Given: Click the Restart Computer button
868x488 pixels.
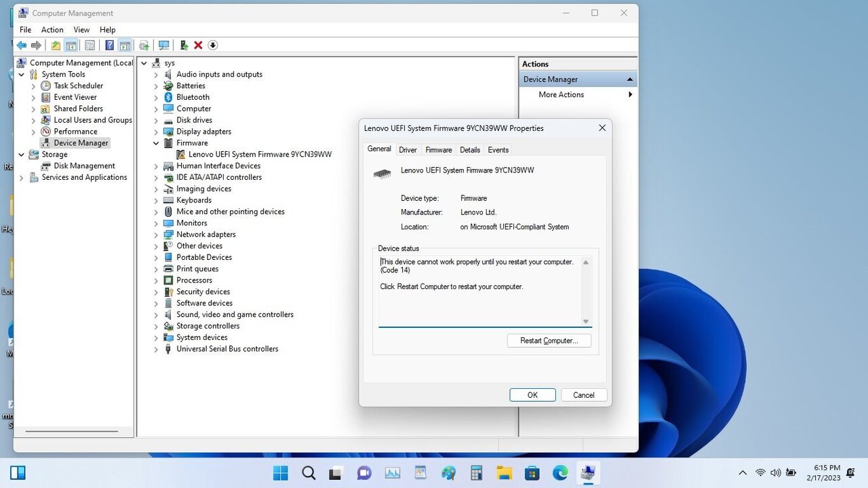Looking at the screenshot, I should [x=549, y=340].
